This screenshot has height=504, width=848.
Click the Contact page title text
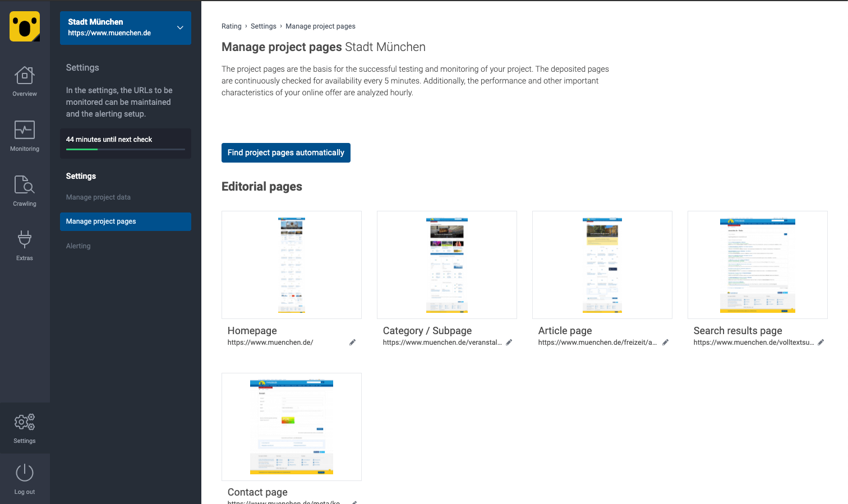[x=257, y=492]
